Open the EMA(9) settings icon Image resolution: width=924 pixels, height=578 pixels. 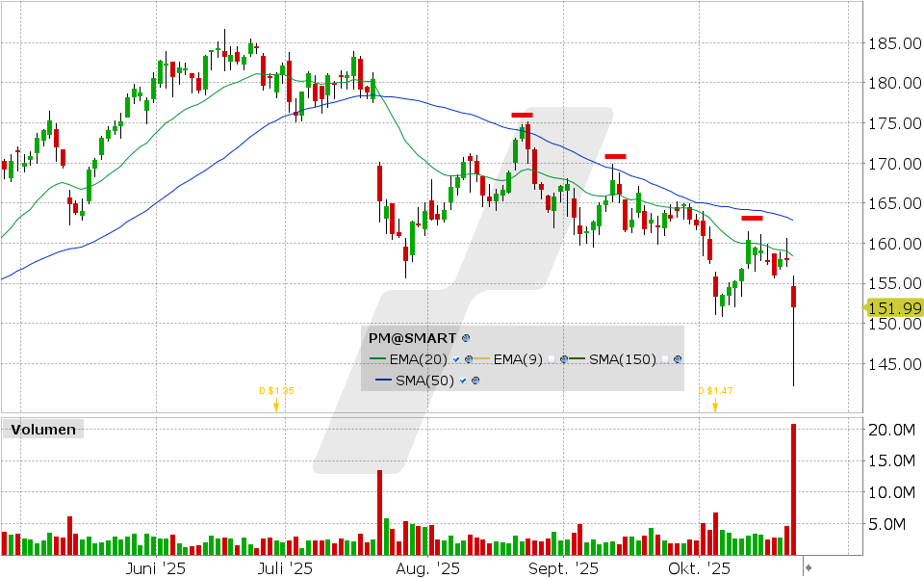564,359
